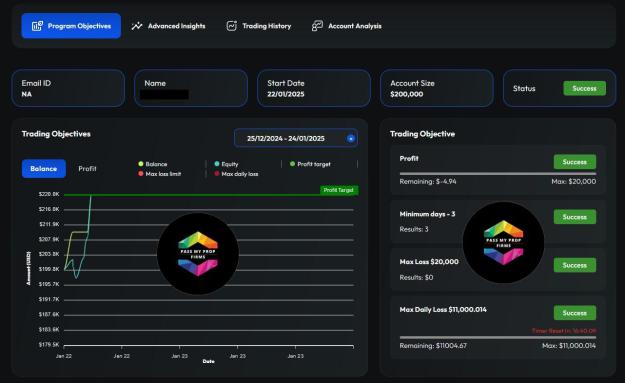625x383 pixels.
Task: Click the Trading Objectives chart heading
Action: coord(56,134)
